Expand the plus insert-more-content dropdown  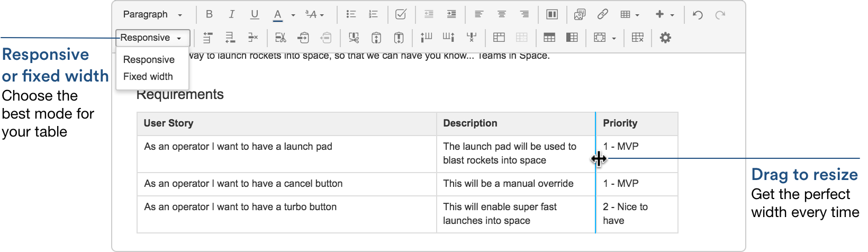(664, 14)
